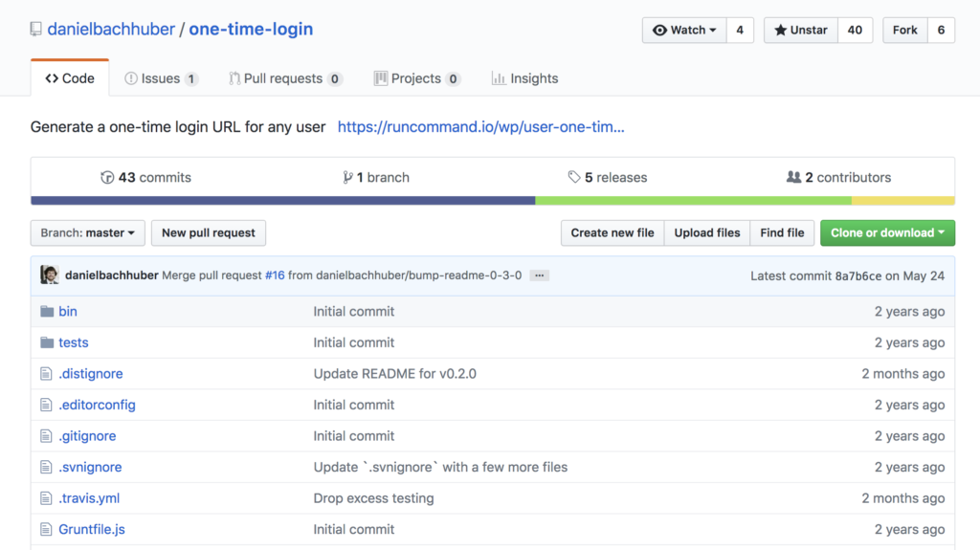Click the contributors people icon

tap(793, 178)
